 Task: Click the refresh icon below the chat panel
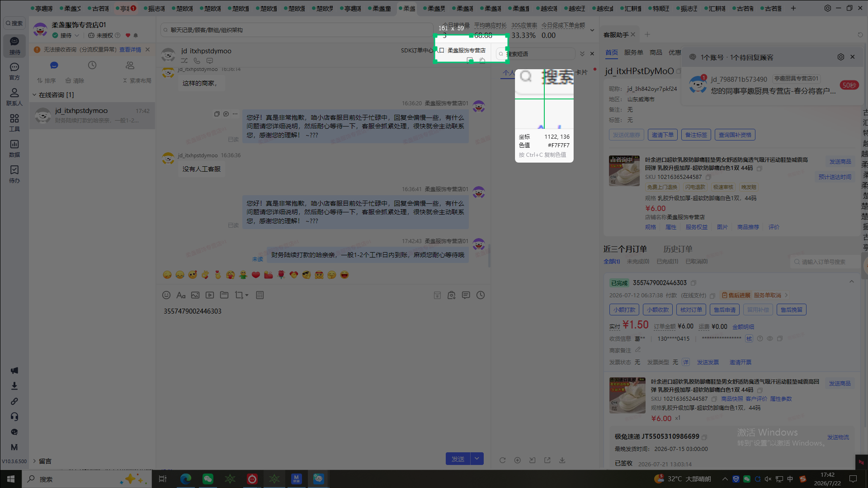[502, 460]
